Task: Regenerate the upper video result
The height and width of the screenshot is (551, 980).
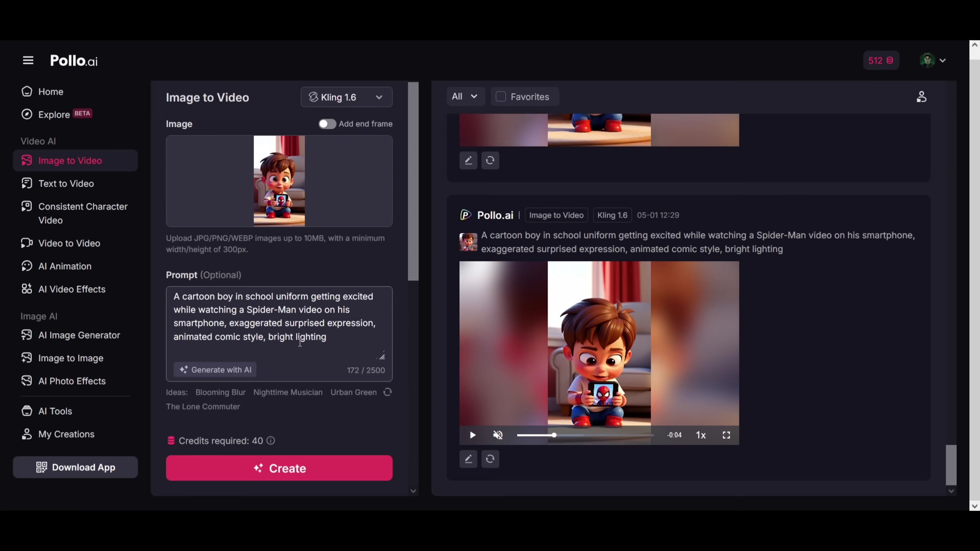Action: point(490,160)
